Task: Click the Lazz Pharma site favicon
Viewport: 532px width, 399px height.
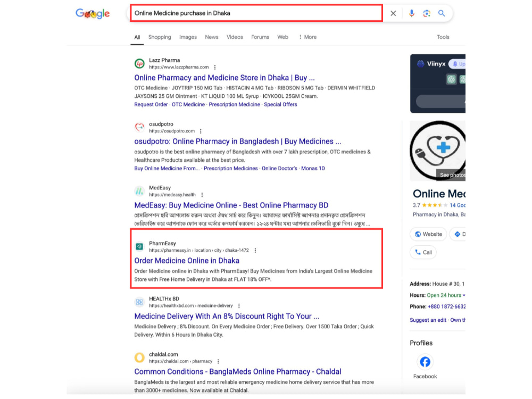Action: [x=139, y=63]
